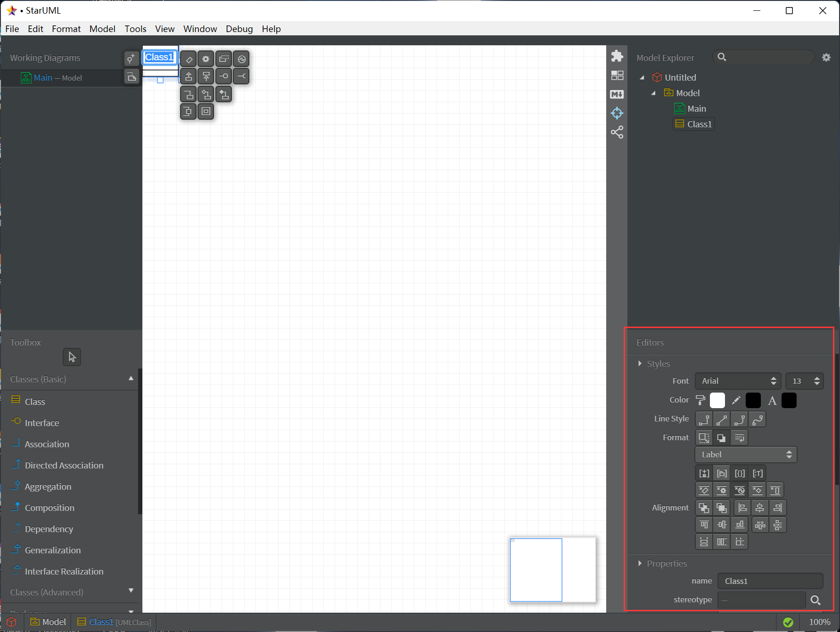Add a note via the icon below visibility
This screenshot has width=840, height=632.
(x=132, y=76)
